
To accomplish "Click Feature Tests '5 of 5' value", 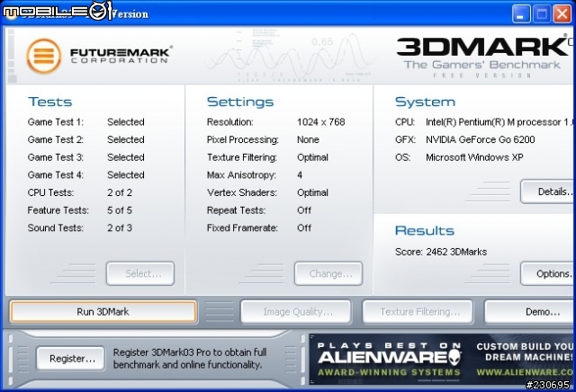I will (120, 210).
